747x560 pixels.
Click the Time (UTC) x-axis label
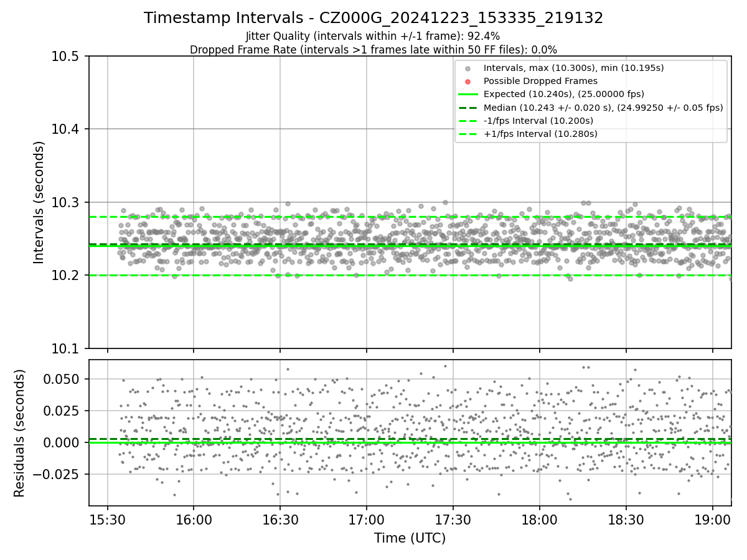pyautogui.click(x=410, y=538)
